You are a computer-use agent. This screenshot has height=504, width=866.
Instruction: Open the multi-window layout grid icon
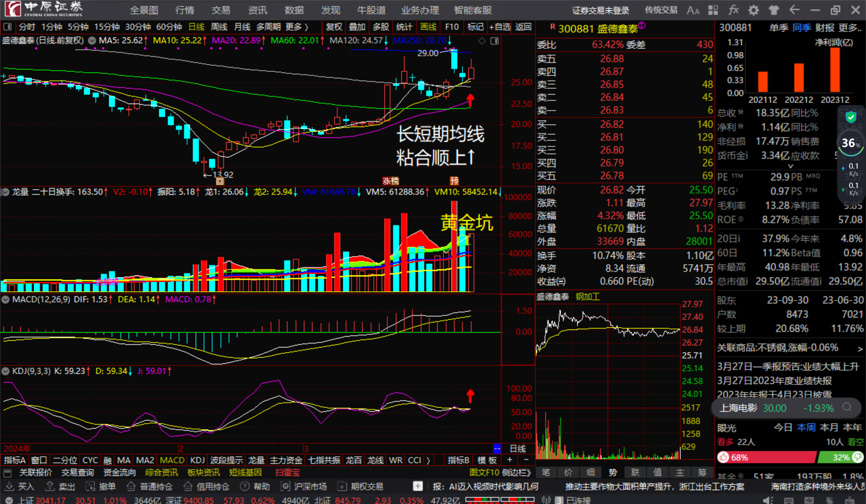coord(713,10)
